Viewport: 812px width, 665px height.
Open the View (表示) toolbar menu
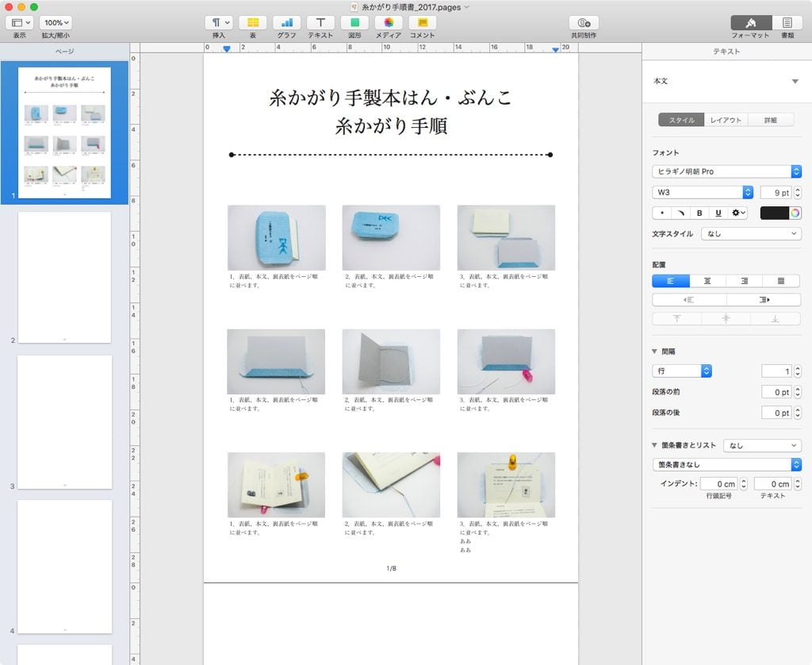click(x=21, y=23)
